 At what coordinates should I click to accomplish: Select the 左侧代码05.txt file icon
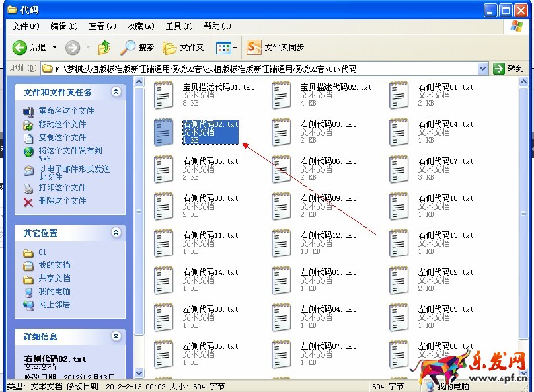click(398, 317)
